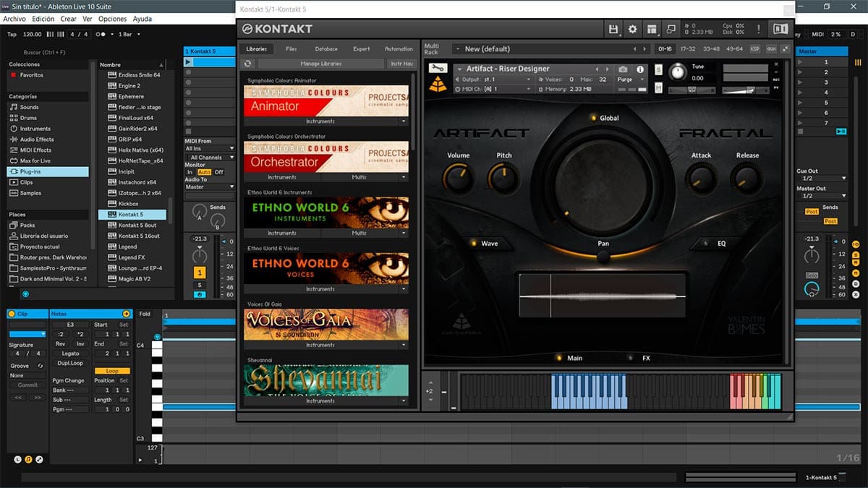Click the Native Instruments NI logo
The image size is (868, 488).
point(780,29)
